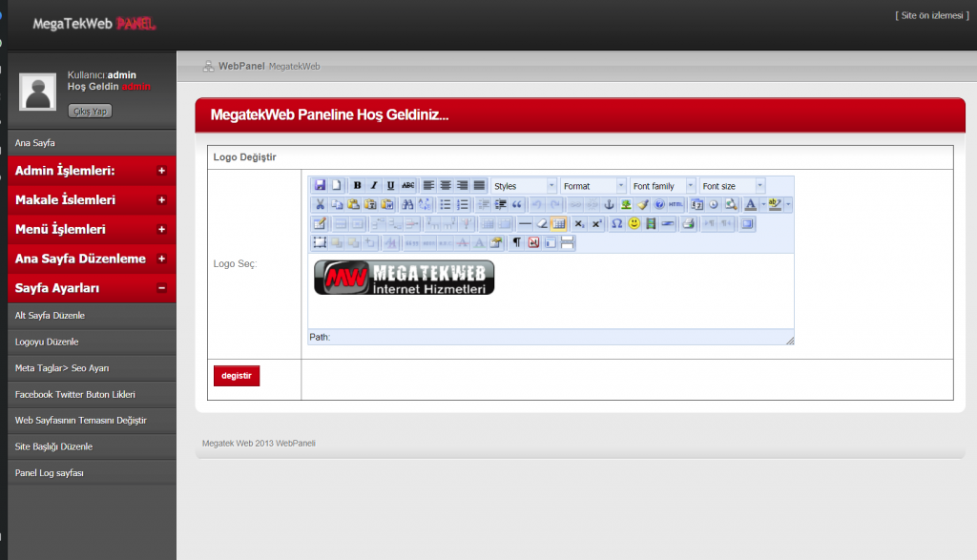
Task: Click the Insert media film icon
Action: click(x=651, y=223)
